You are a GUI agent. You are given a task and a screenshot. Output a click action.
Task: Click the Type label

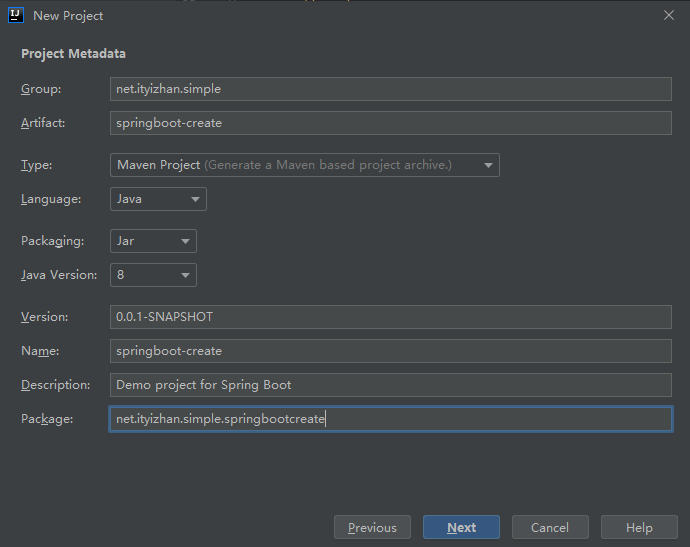click(37, 165)
